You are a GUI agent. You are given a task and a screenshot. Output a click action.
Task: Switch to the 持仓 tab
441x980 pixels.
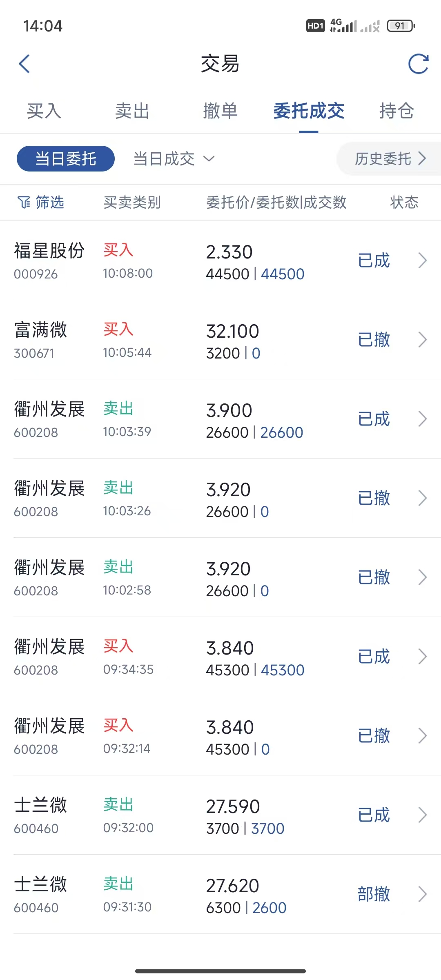point(396,111)
